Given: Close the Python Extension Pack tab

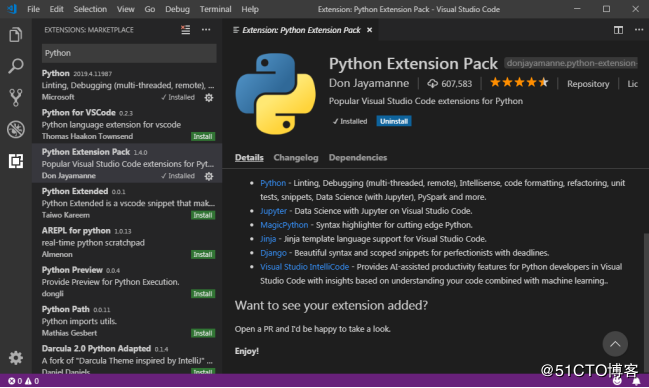Looking at the screenshot, I should tap(369, 30).
